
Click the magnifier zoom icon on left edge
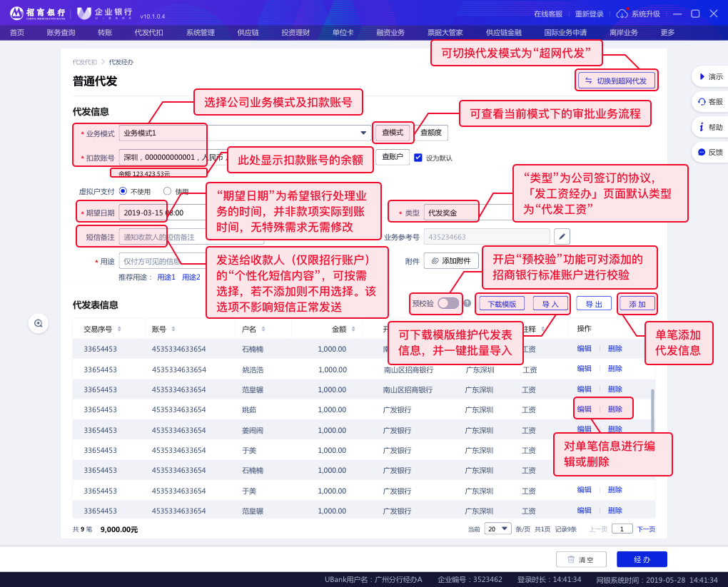(x=39, y=323)
